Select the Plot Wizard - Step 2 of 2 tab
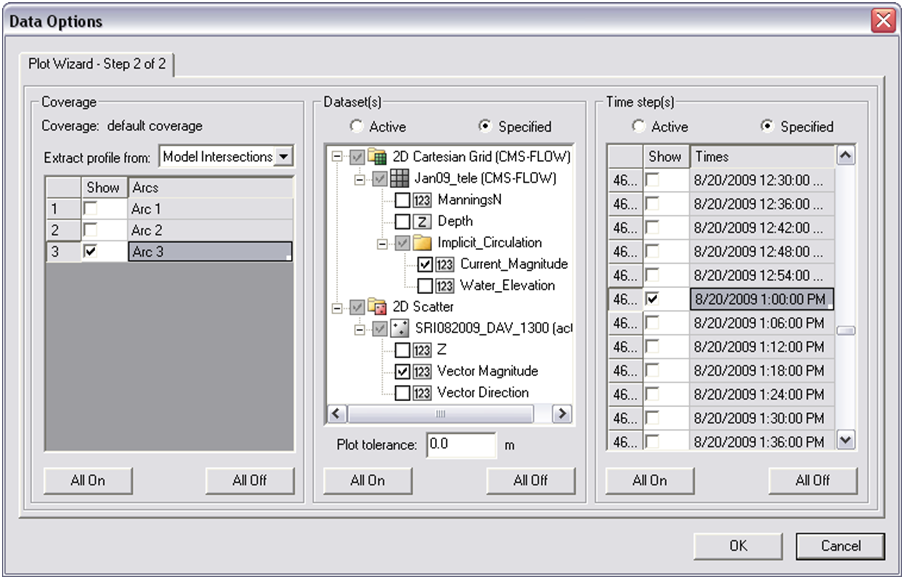904x579 pixels. [97, 64]
